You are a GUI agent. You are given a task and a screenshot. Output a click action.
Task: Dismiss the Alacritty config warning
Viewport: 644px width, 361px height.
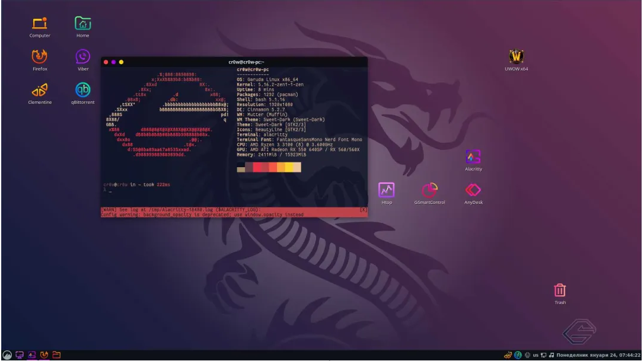pyautogui.click(x=363, y=211)
